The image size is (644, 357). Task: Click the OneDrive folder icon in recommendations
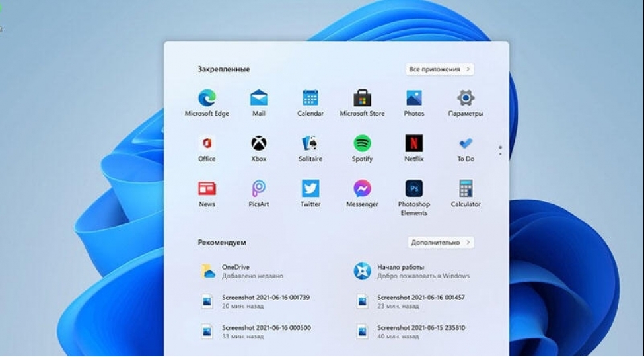[207, 272]
